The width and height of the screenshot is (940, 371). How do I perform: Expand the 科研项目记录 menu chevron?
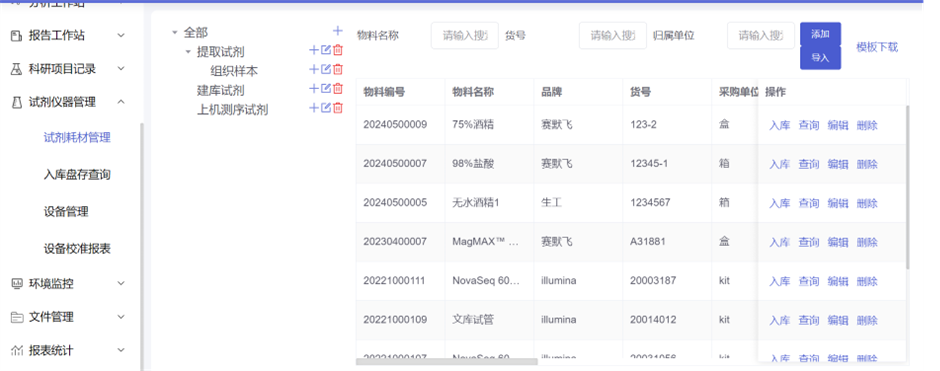pyautogui.click(x=121, y=69)
